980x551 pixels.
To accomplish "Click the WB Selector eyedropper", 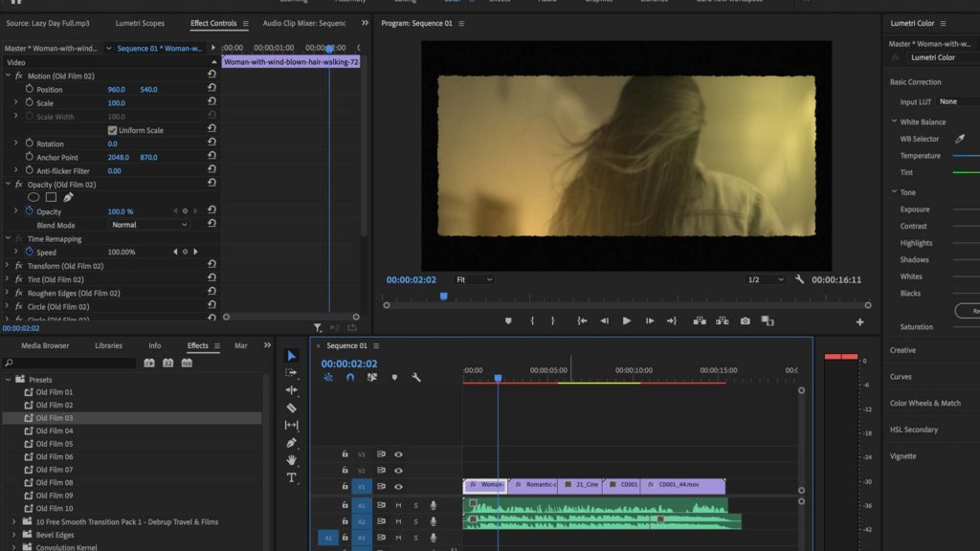I will pos(960,139).
